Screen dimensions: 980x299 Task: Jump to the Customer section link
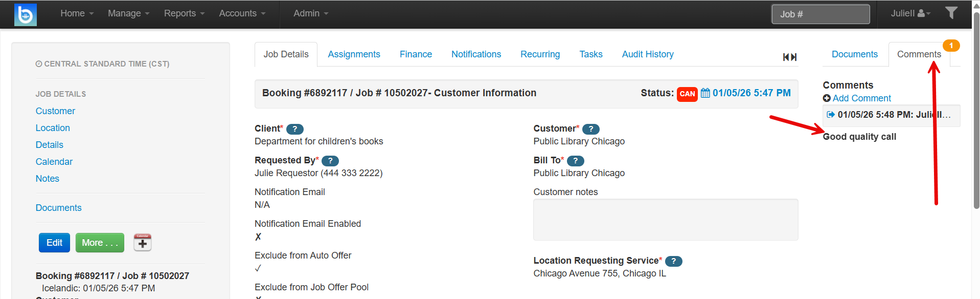[55, 111]
